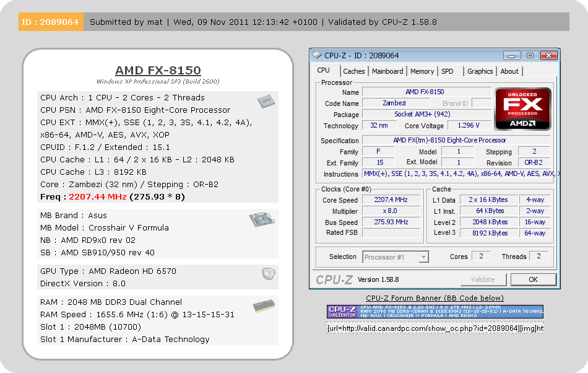Click the Level 2 value 2048 KBytes

coord(488,222)
